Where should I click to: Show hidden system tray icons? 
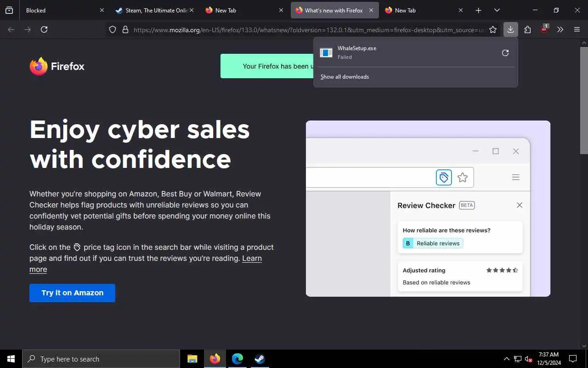[506, 359]
